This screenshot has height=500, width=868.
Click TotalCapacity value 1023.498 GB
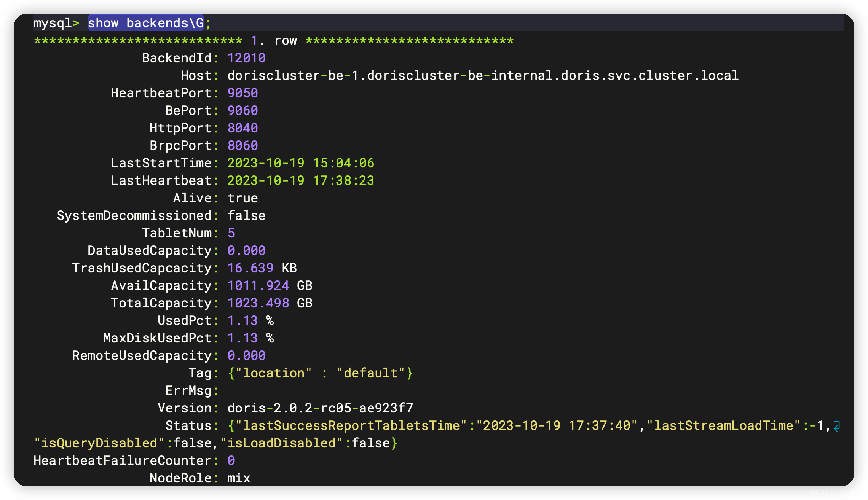pyautogui.click(x=270, y=303)
